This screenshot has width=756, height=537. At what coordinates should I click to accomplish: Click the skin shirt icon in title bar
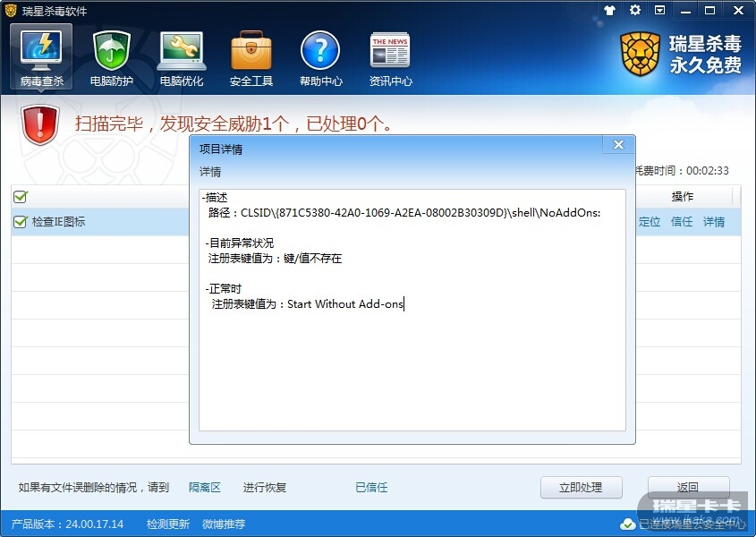pyautogui.click(x=610, y=10)
